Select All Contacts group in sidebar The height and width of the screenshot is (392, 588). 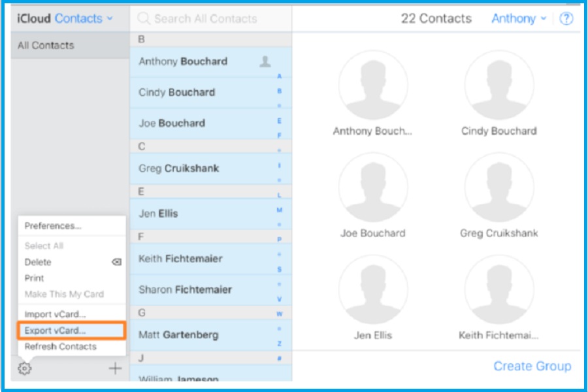click(x=46, y=45)
